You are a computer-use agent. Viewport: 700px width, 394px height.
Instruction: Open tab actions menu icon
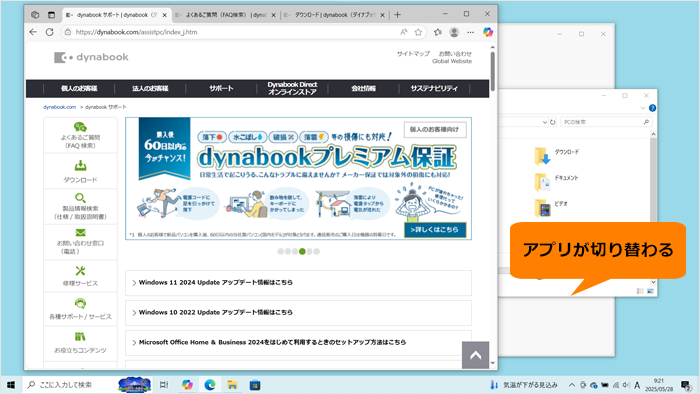click(51, 15)
